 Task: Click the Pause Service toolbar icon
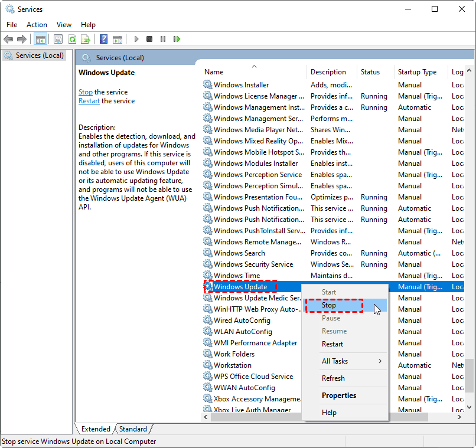point(163,40)
